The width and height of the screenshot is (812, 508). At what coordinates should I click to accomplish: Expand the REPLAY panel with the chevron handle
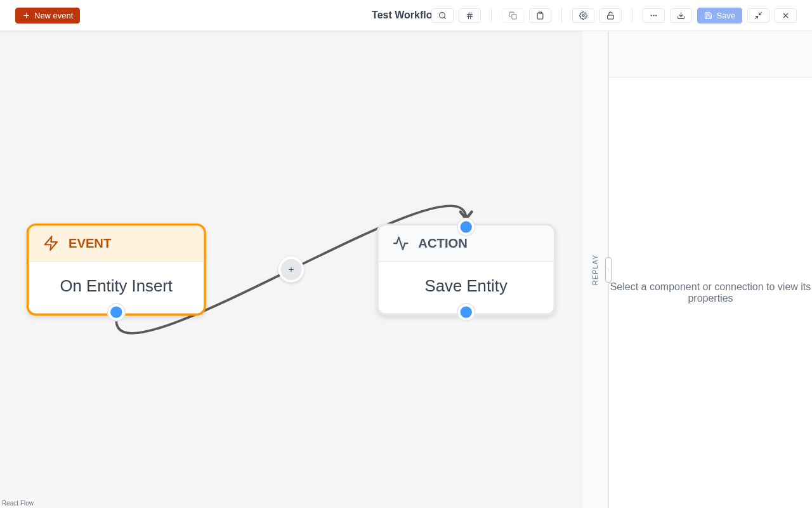(608, 269)
